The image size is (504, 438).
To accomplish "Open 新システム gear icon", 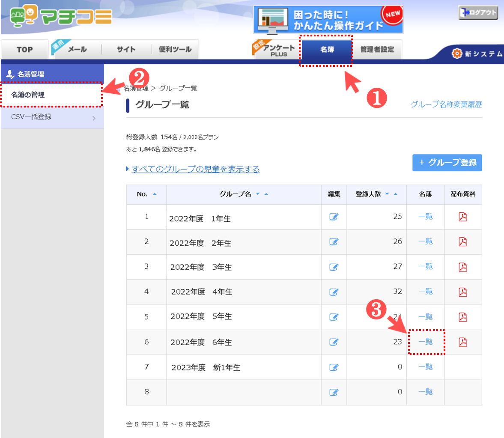I will tap(457, 54).
